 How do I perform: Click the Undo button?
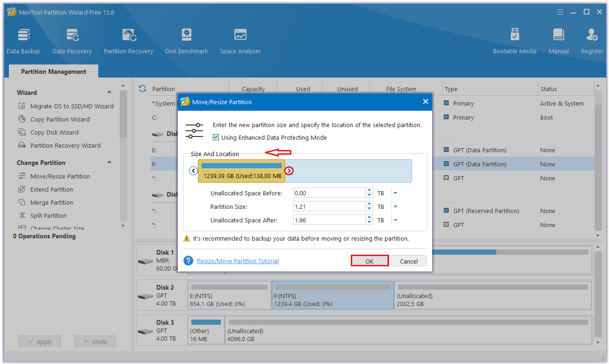94,341
